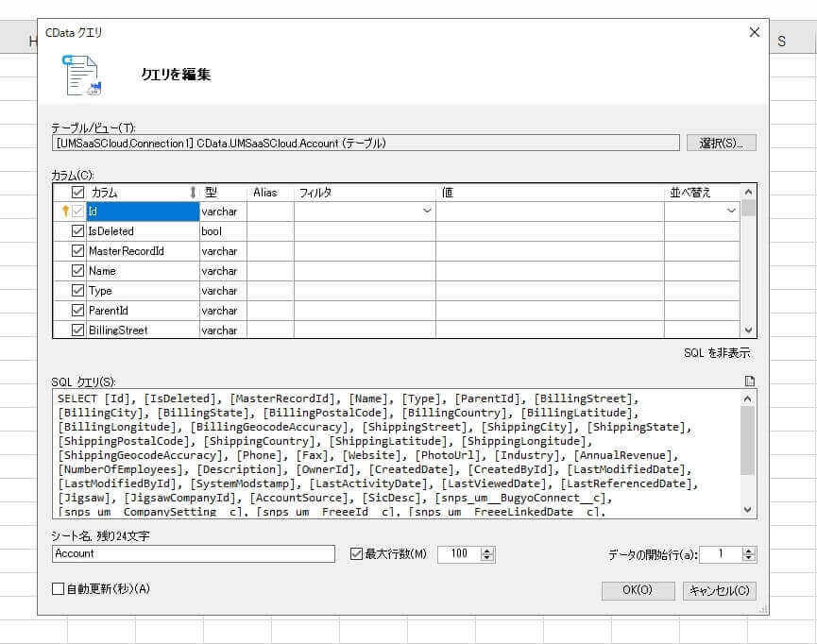The height and width of the screenshot is (644, 817).
Task: Uncheck the IsDeleted column checkbox
Action: click(77, 230)
